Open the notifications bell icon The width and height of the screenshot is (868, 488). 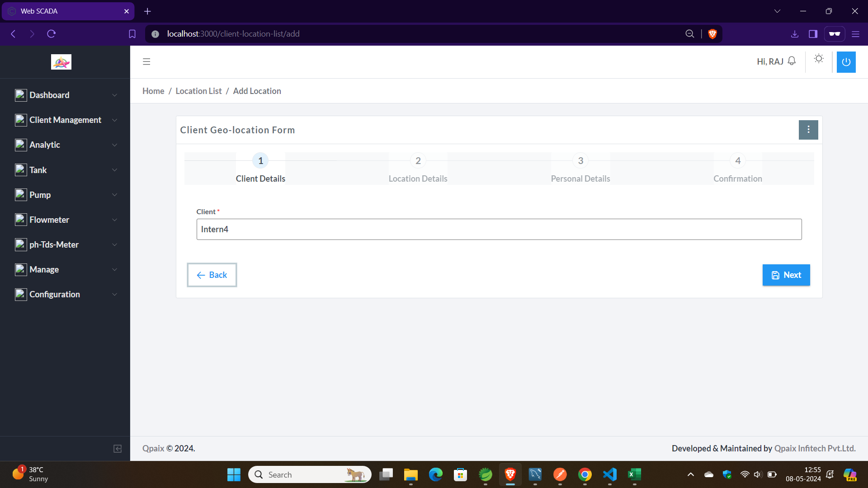(x=792, y=61)
